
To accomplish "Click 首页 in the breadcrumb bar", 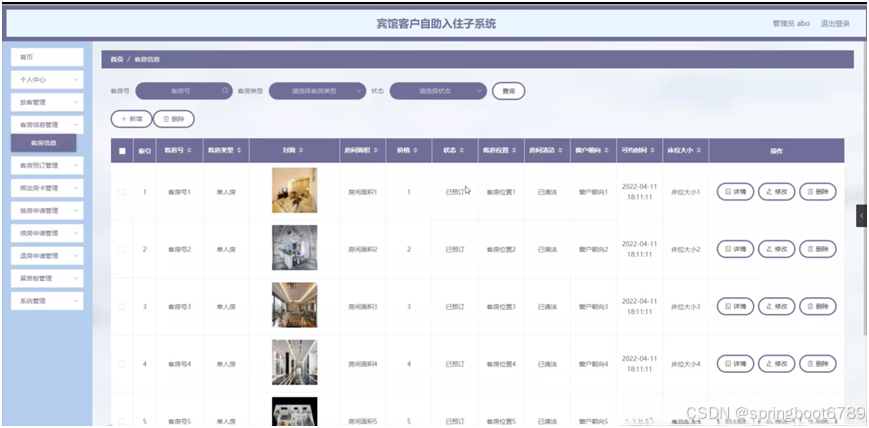I will pyautogui.click(x=116, y=59).
